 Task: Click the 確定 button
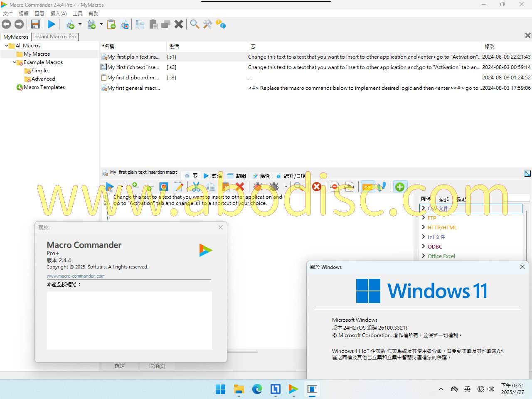click(120, 366)
